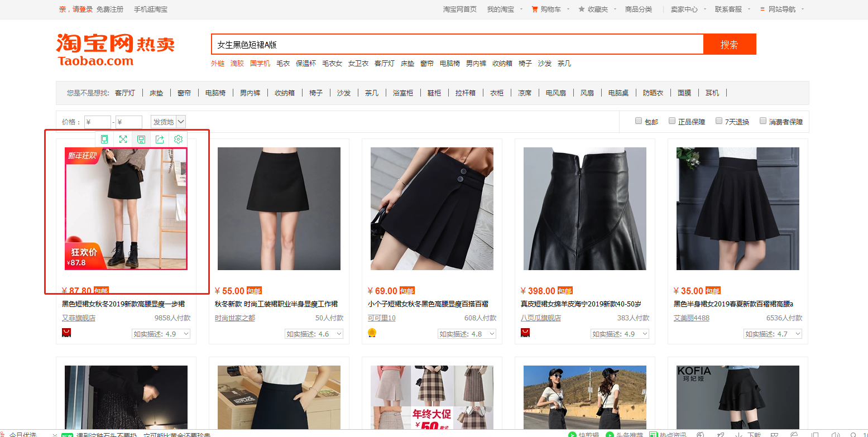Open the 发货地 location dropdown

(x=168, y=122)
